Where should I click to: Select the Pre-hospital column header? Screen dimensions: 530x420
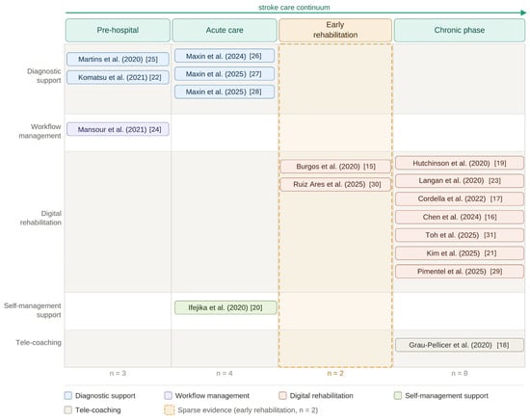click(x=118, y=30)
